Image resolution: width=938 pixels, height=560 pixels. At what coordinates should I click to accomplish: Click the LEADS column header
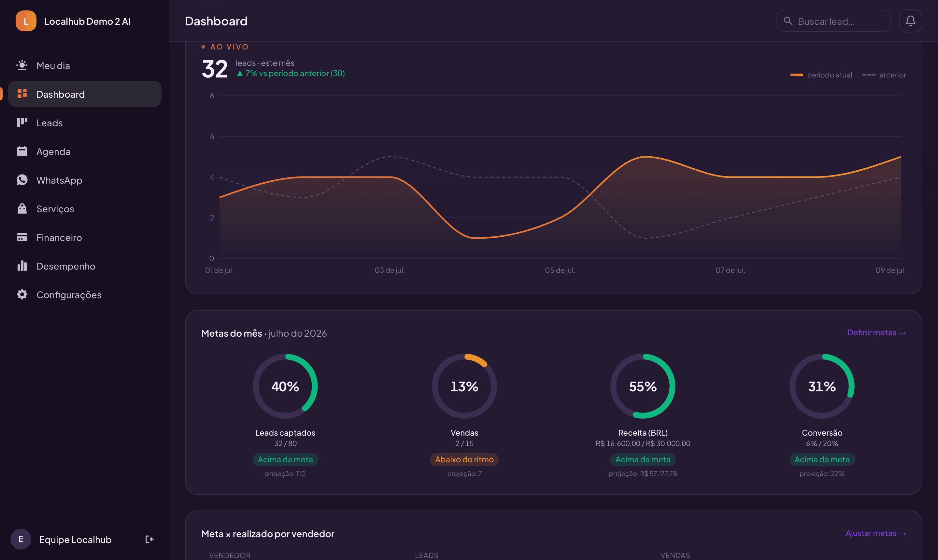(427, 555)
